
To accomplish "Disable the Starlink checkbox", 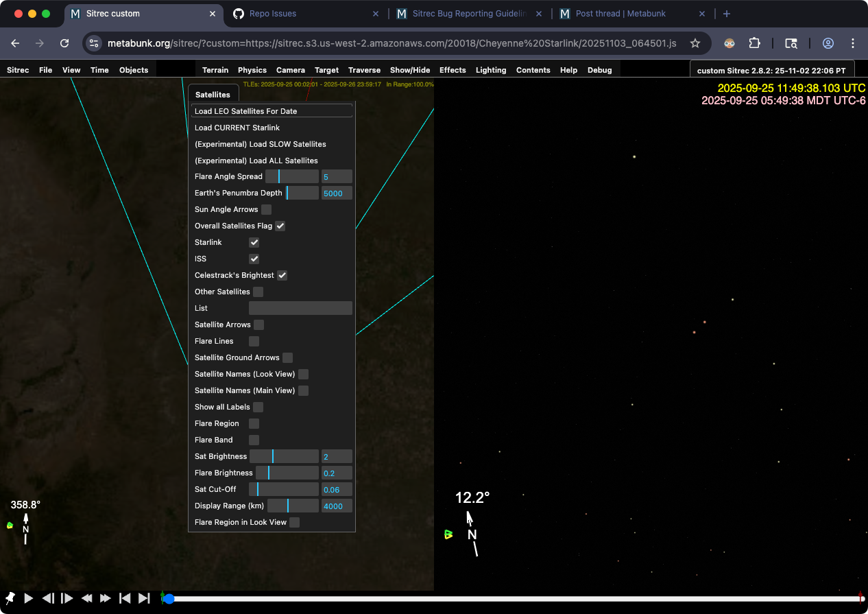I will [254, 242].
